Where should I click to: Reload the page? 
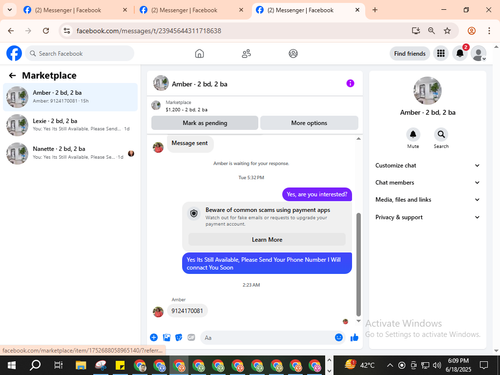coord(46,31)
